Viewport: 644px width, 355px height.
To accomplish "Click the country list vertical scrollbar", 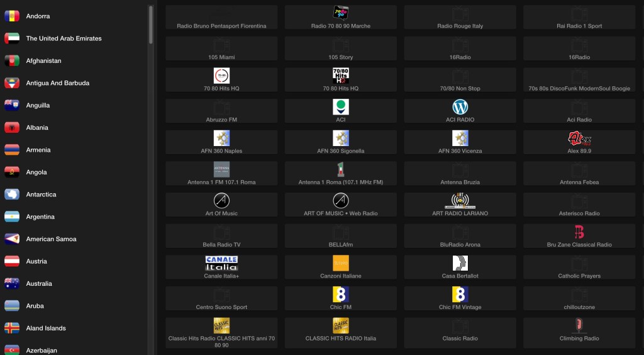I will [151, 25].
